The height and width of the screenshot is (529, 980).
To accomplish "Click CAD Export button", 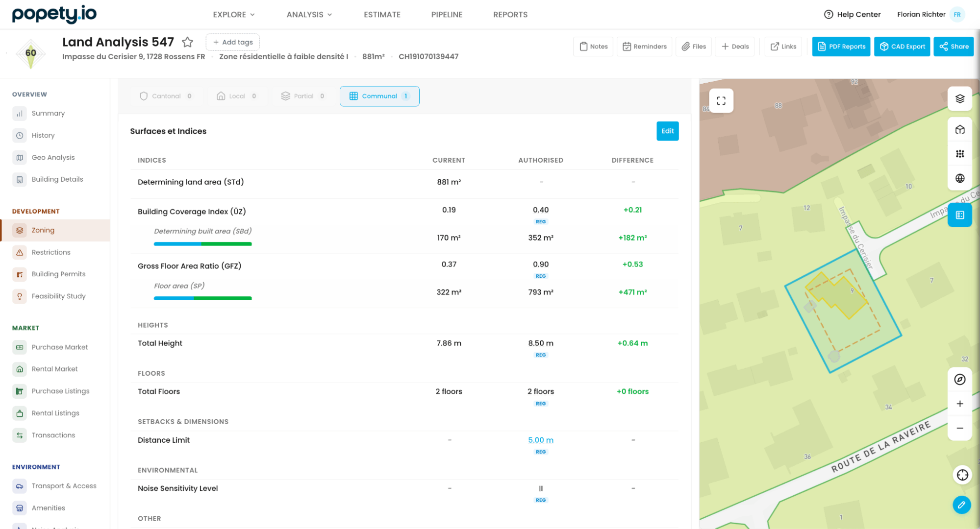I will pos(902,47).
